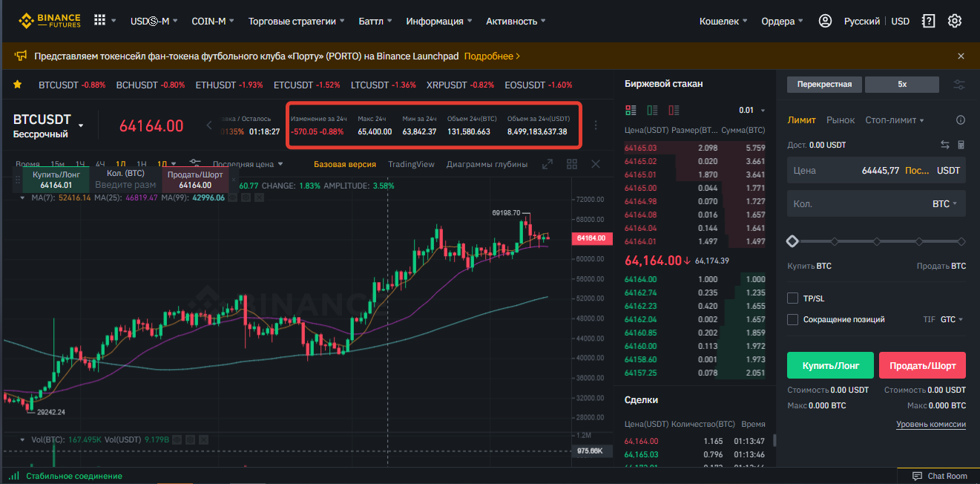The image size is (980, 484).
Task: Change order book precision 0.01 dropdown
Action: click(752, 111)
